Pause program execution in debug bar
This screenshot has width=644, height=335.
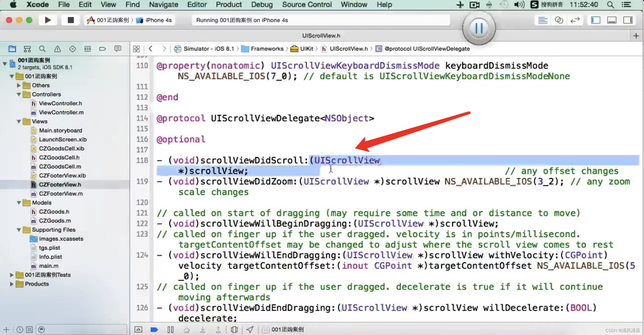[170, 329]
